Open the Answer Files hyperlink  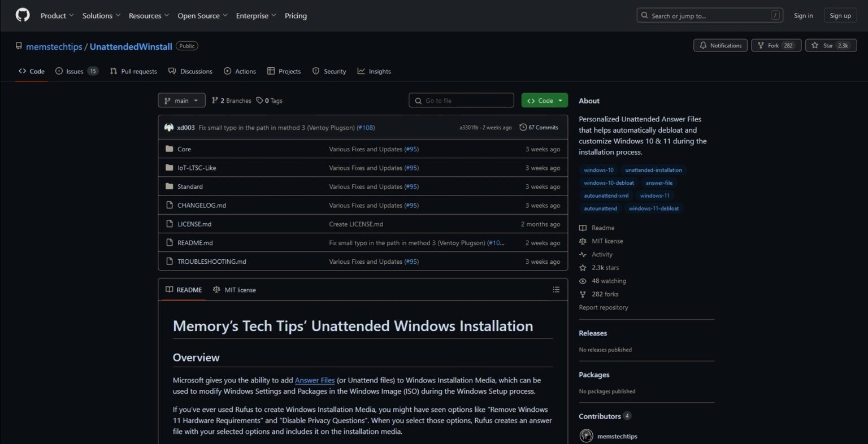click(315, 380)
